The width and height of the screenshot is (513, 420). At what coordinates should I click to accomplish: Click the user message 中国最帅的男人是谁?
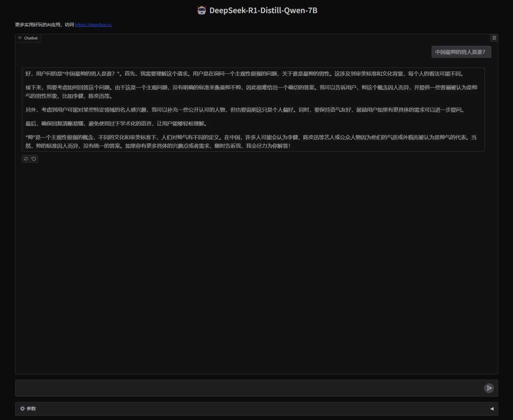(x=461, y=52)
